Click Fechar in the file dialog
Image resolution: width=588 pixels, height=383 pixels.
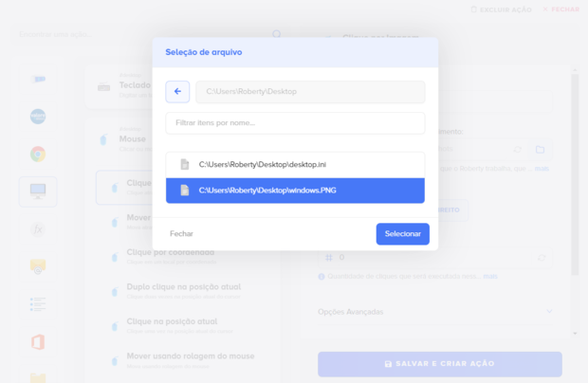point(181,233)
